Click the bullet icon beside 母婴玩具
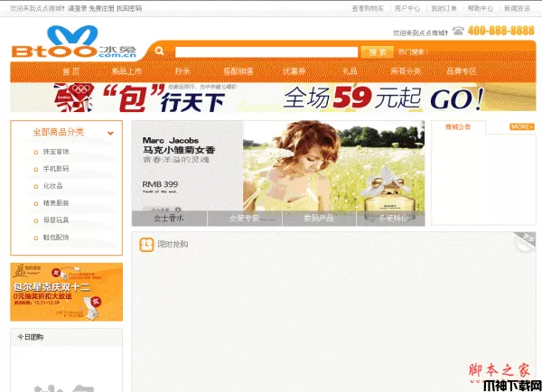The image size is (542, 392). [x=35, y=221]
